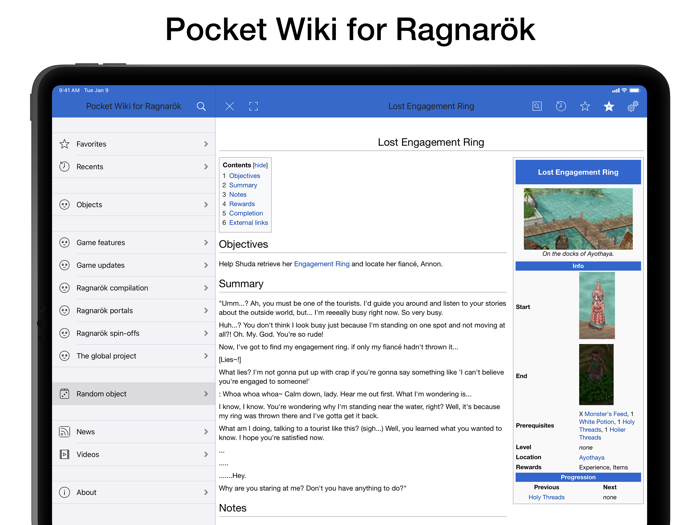This screenshot has height=525, width=700.
Task: Expand Ragnarök spin-offs chevron
Action: click(206, 333)
